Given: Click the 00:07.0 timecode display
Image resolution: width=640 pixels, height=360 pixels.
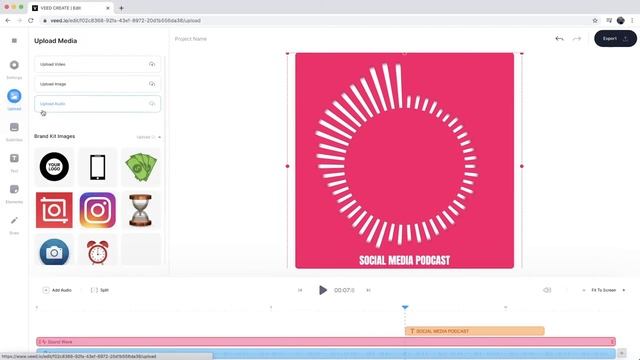Looking at the screenshot, I should click(344, 290).
